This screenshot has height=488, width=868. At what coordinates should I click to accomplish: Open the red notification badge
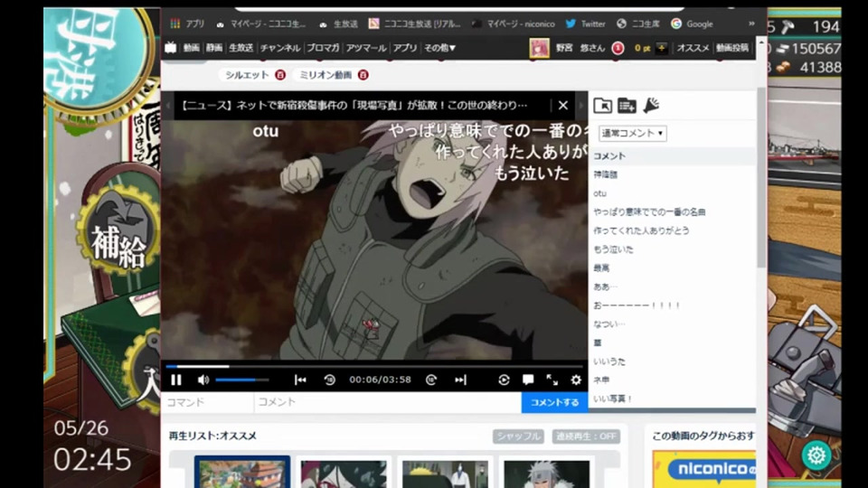(618, 48)
